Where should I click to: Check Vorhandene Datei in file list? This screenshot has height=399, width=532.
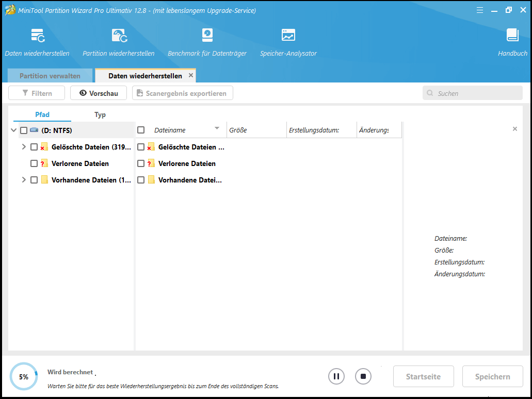pyautogui.click(x=141, y=180)
